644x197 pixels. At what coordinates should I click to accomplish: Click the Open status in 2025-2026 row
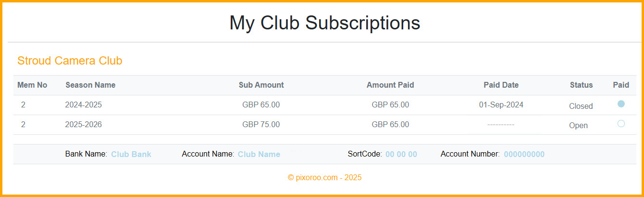[x=578, y=125]
